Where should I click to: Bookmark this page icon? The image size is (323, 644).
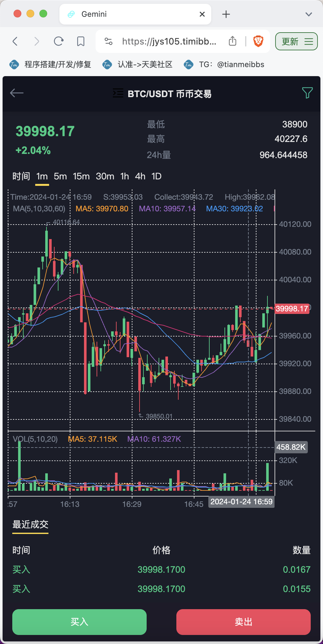pyautogui.click(x=81, y=41)
